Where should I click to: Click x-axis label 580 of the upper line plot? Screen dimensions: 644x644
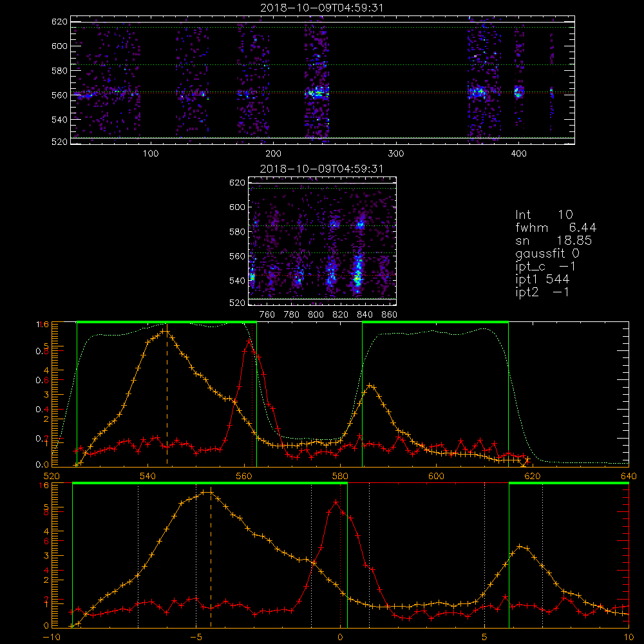340,476
